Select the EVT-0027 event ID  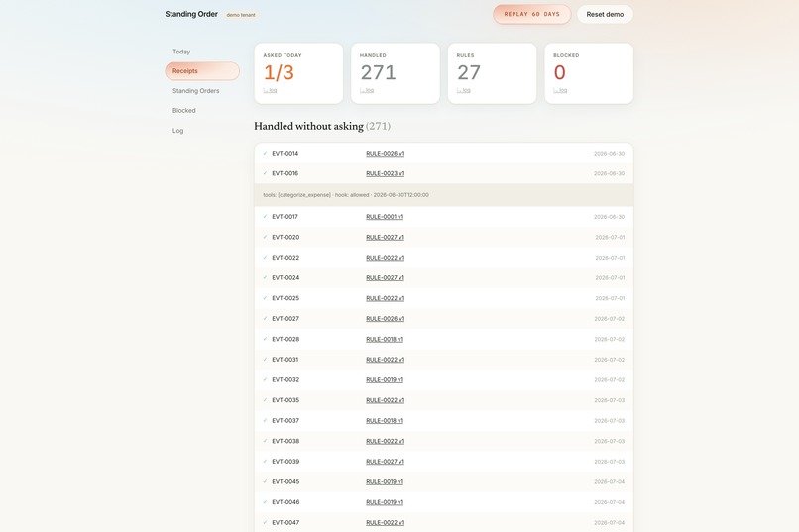(285, 319)
